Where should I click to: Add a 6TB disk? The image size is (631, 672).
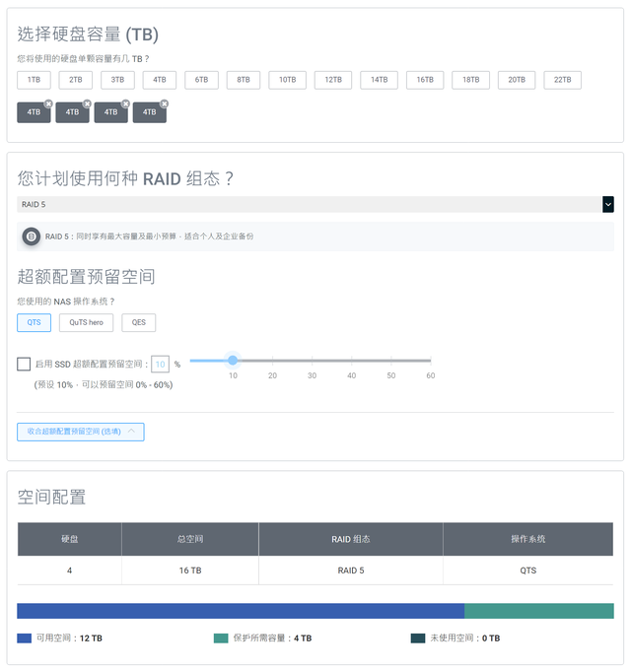pos(201,80)
